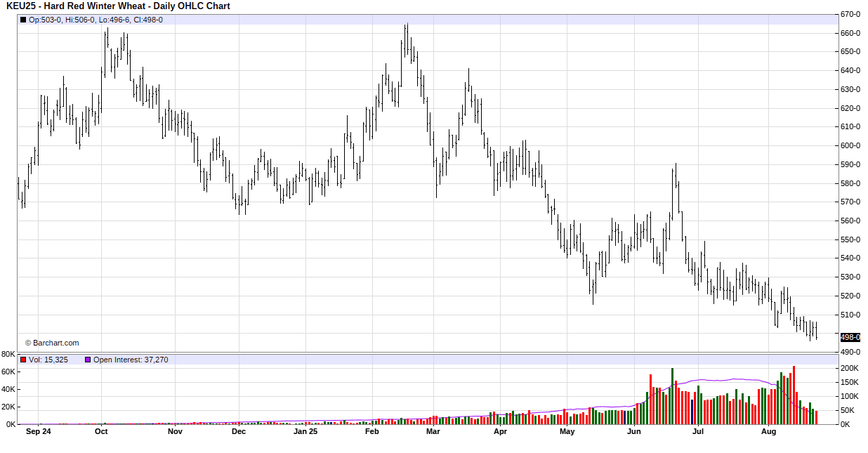Click the 'Jun' date axis label

(x=634, y=432)
